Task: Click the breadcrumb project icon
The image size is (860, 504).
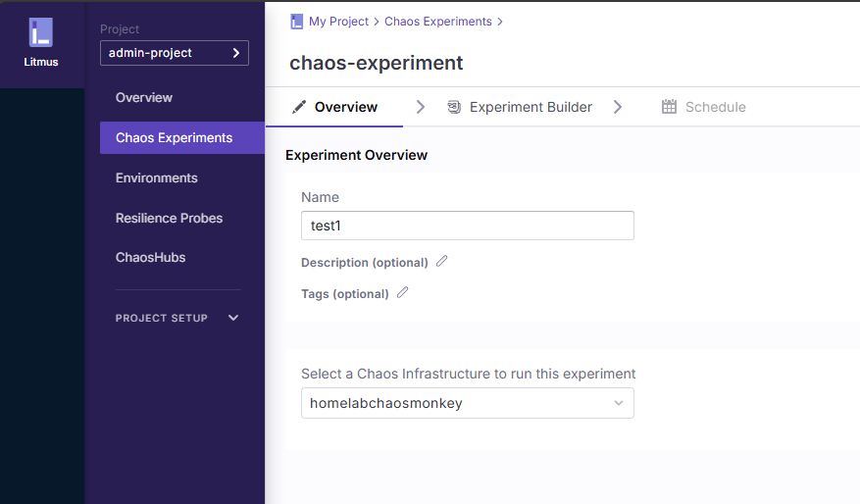Action: click(297, 22)
